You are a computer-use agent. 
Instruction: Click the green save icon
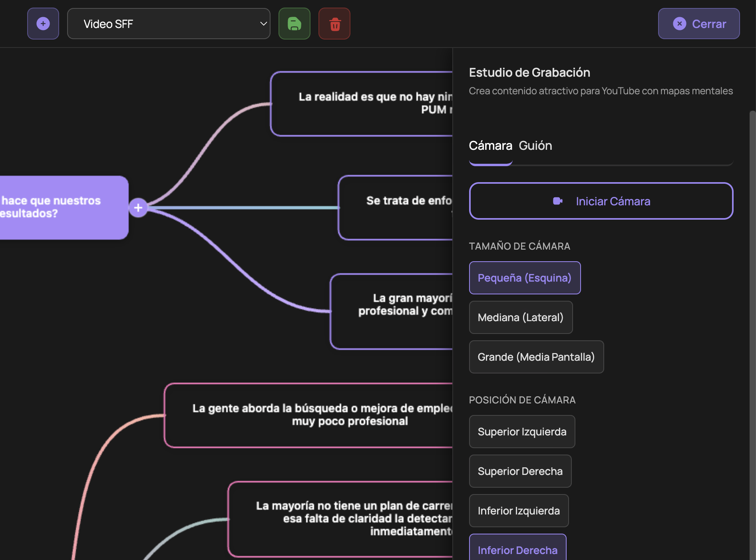click(294, 24)
